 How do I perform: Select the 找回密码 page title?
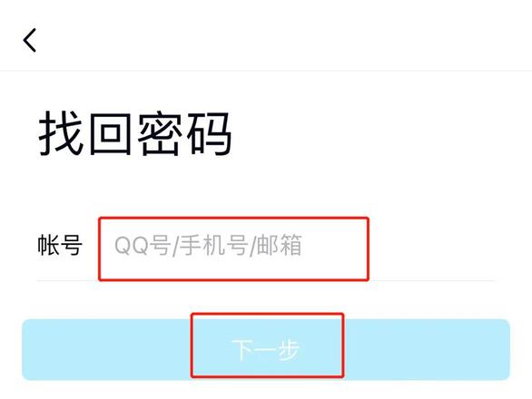pos(135,134)
